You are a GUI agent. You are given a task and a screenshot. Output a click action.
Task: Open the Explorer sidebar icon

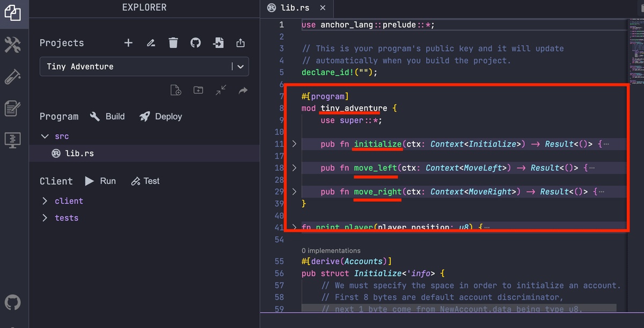pos(12,13)
